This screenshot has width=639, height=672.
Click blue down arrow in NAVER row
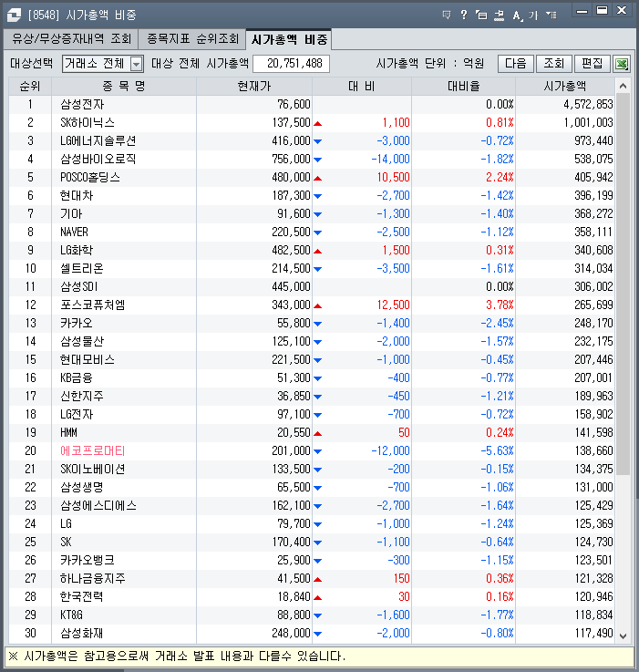[x=317, y=233]
